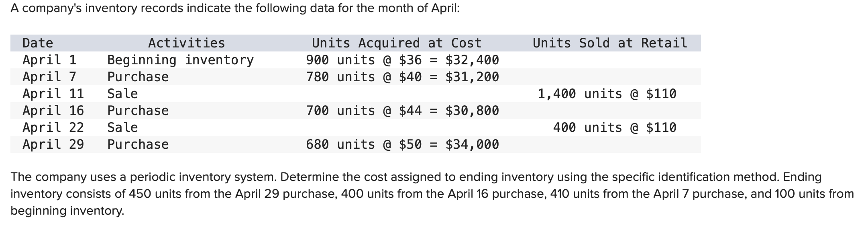Screen dimensions: 868x234
Task: Click the 1,400 units @ $110 sale
Action: click(607, 94)
